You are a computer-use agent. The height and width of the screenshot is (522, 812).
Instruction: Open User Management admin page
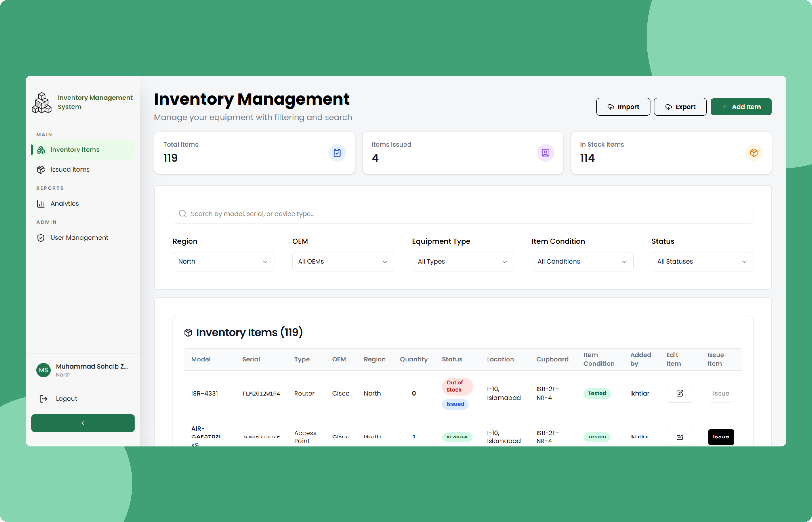tap(83, 238)
